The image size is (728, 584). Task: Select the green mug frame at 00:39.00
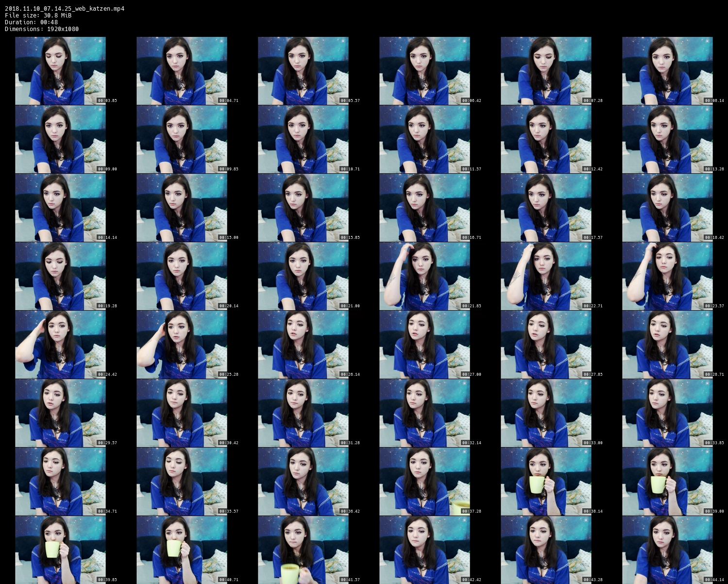click(x=667, y=482)
